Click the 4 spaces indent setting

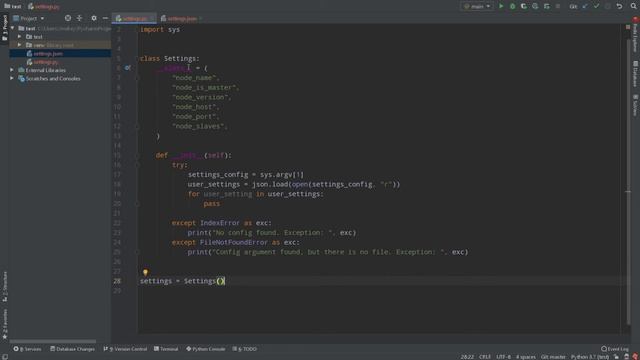click(x=526, y=357)
